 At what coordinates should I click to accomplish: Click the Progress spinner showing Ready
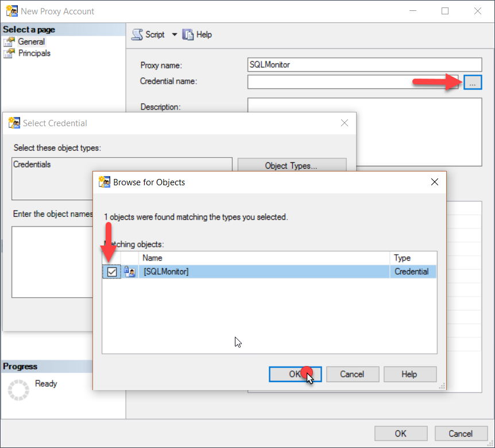(x=18, y=389)
